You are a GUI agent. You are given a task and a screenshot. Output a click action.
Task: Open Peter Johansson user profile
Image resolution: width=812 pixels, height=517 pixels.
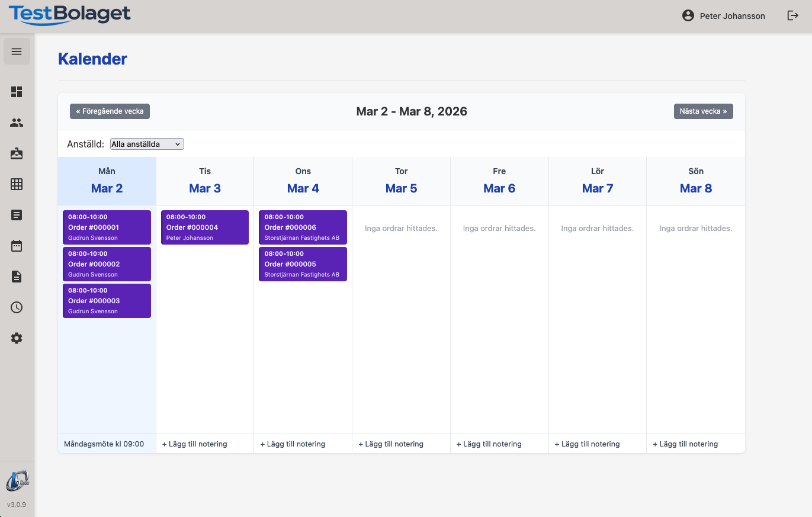[x=724, y=16]
